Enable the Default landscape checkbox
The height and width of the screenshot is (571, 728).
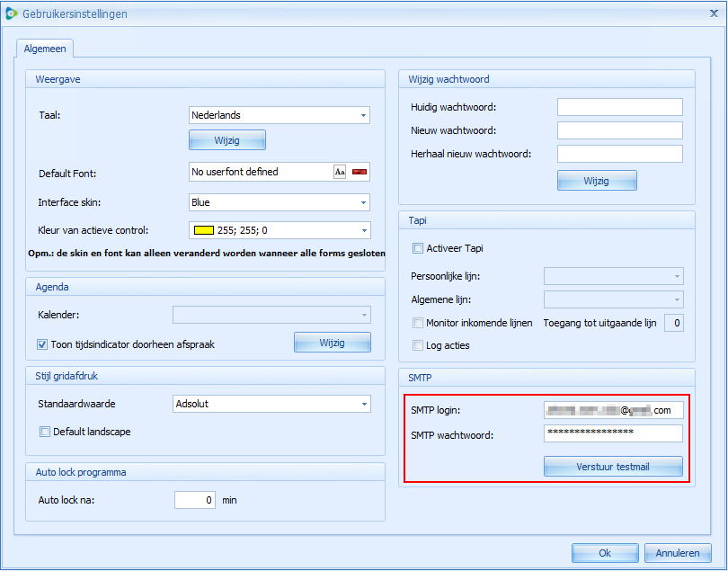[x=44, y=432]
